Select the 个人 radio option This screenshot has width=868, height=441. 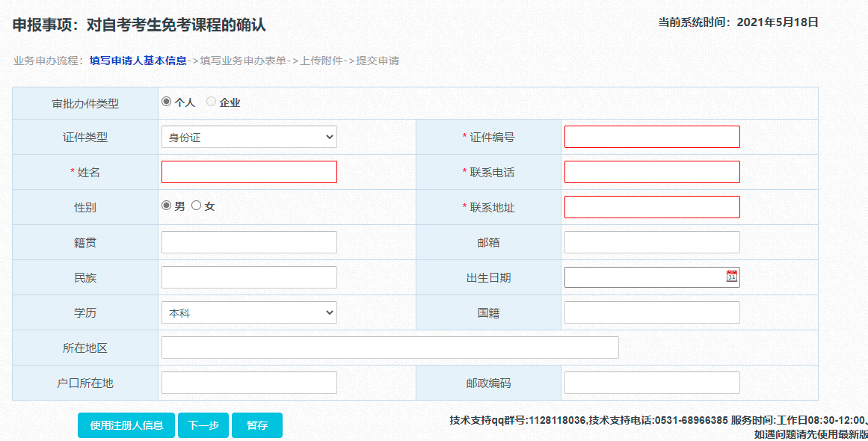167,102
